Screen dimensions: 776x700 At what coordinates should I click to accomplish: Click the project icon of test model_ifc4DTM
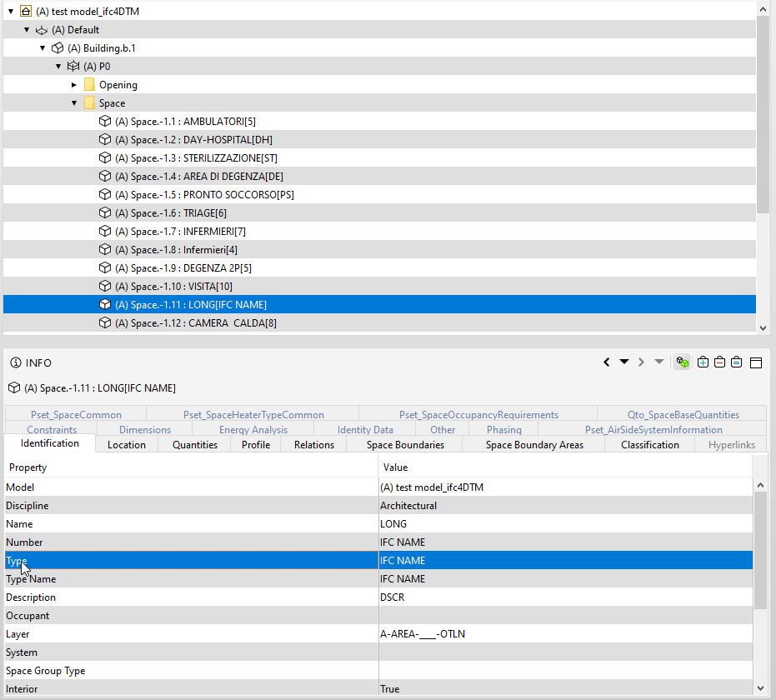tap(26, 11)
